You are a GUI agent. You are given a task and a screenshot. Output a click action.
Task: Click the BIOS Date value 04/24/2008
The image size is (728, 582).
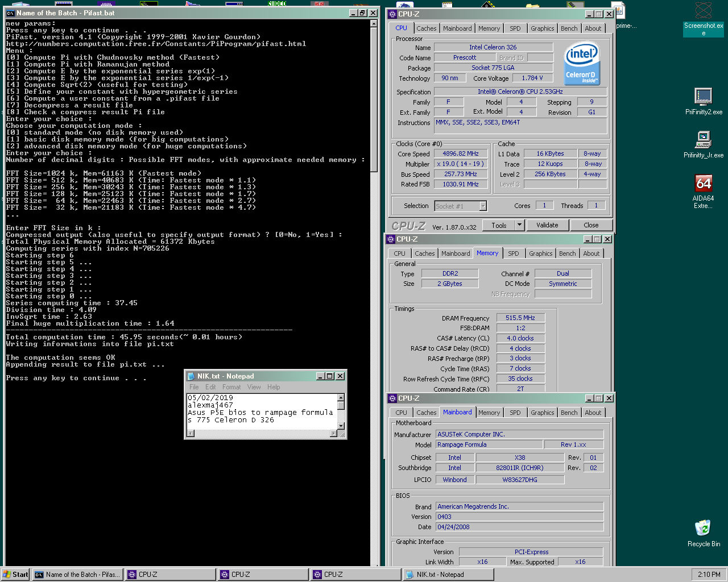tap(519, 527)
